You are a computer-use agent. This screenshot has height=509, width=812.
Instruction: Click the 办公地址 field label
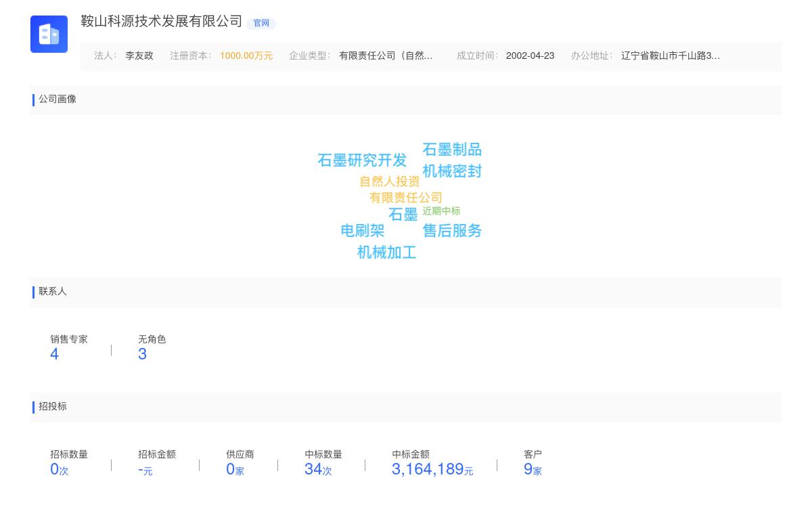(x=592, y=56)
